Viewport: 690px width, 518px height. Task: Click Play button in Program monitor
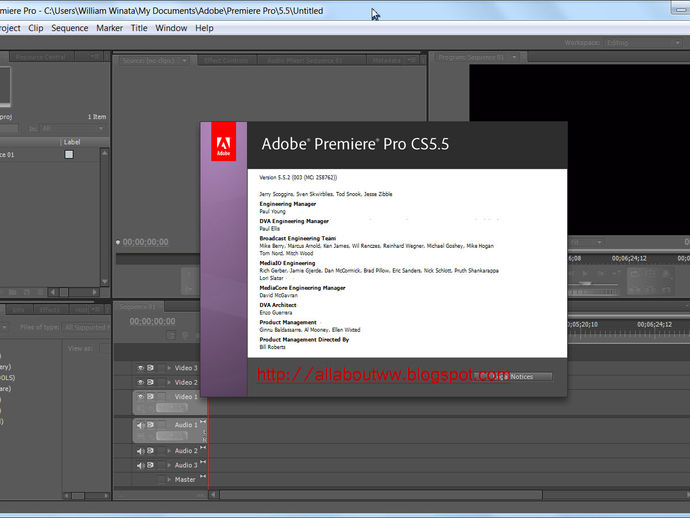[585, 273]
